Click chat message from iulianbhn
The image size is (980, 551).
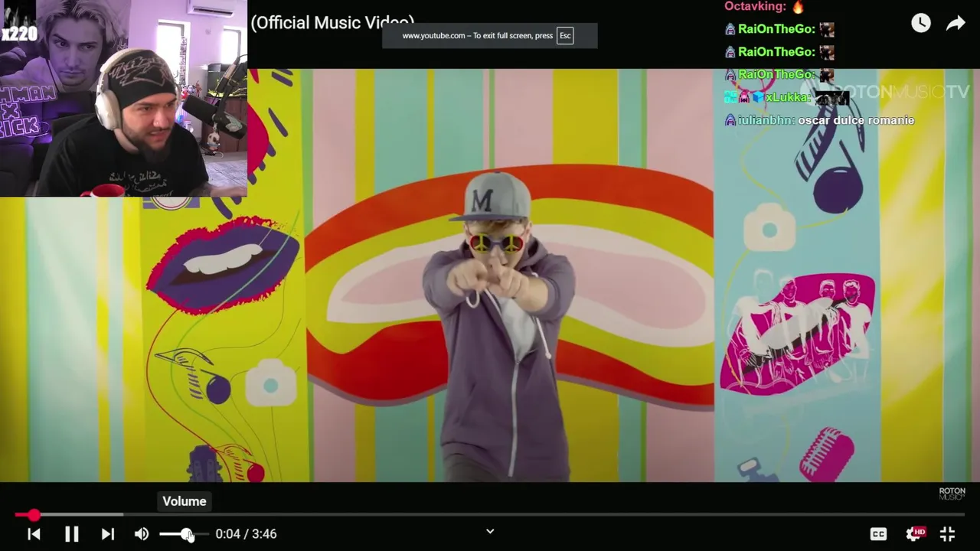pyautogui.click(x=819, y=120)
